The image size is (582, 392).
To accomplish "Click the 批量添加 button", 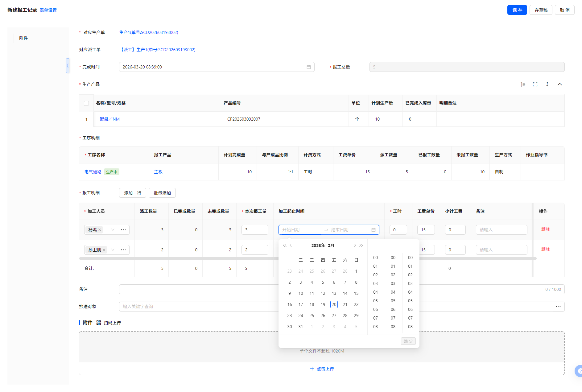I will tap(162, 193).
